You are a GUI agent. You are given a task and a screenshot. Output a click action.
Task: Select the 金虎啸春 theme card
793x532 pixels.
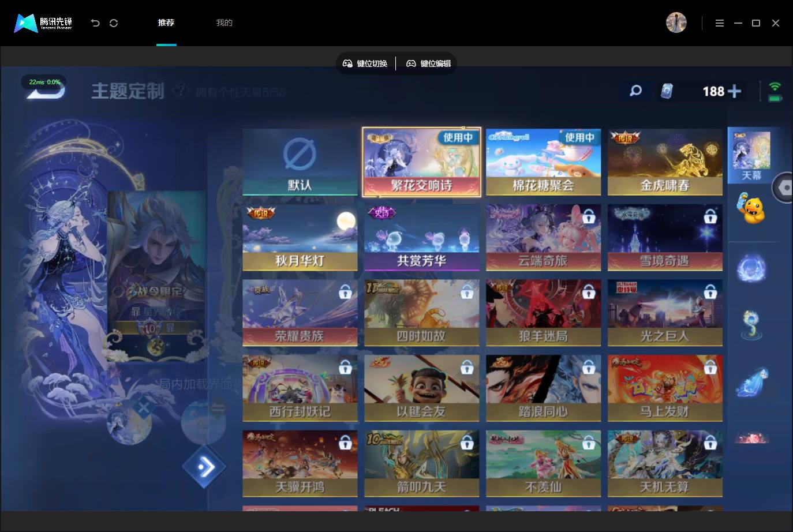pos(665,162)
